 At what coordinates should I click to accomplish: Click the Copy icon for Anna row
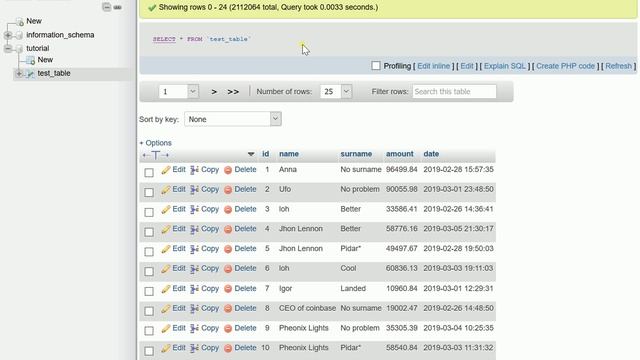(194, 170)
